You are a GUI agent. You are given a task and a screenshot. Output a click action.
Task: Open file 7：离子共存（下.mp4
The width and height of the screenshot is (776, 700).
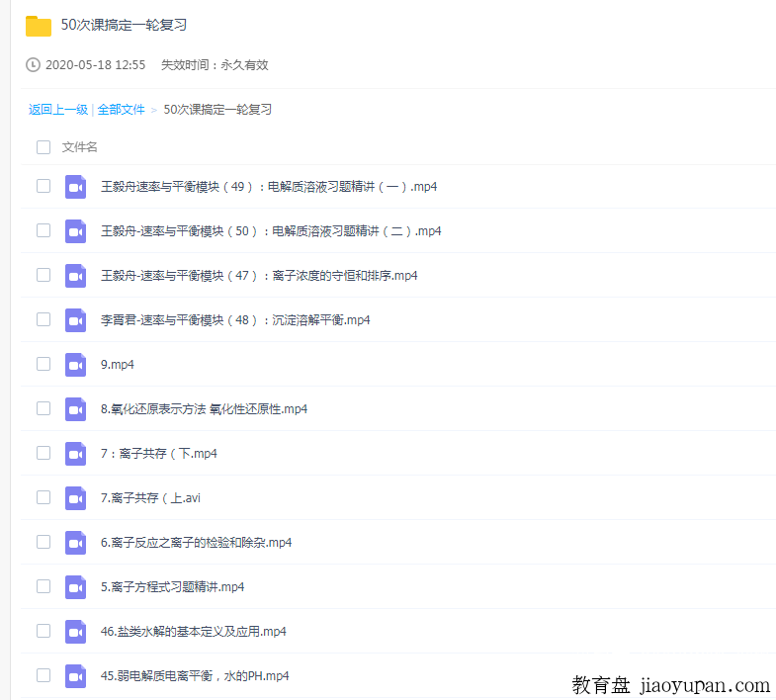click(158, 454)
